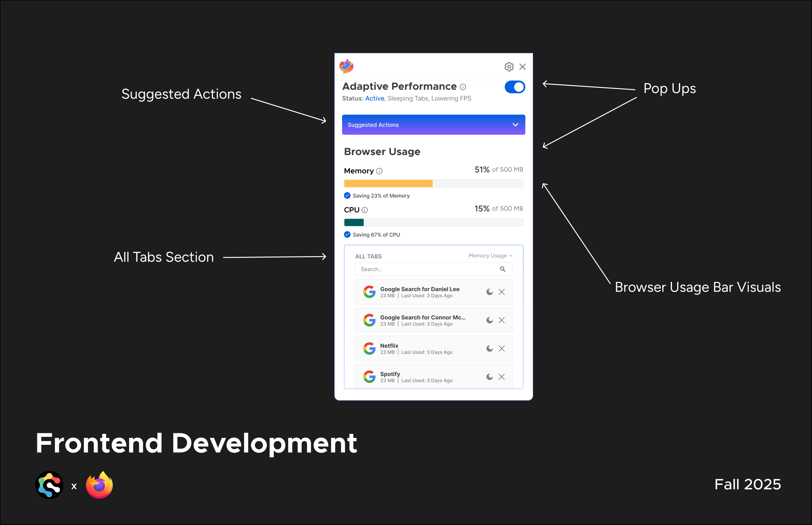Select the Netflix tab title
This screenshot has width=812, height=525.
[389, 346]
